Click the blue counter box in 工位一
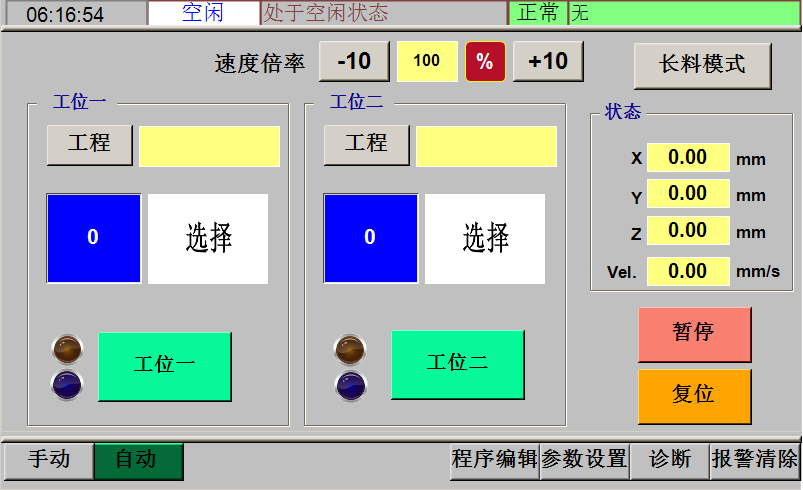The height and width of the screenshot is (490, 803). 93,238
